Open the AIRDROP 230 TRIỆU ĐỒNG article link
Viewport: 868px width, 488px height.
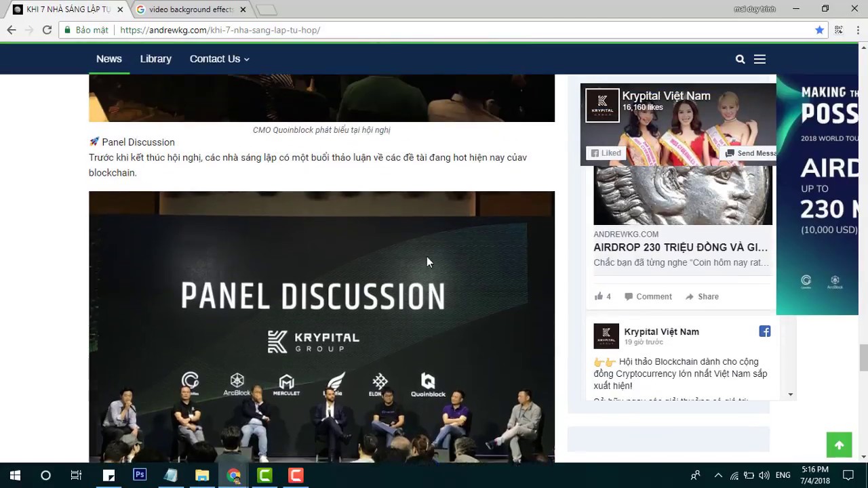click(681, 247)
